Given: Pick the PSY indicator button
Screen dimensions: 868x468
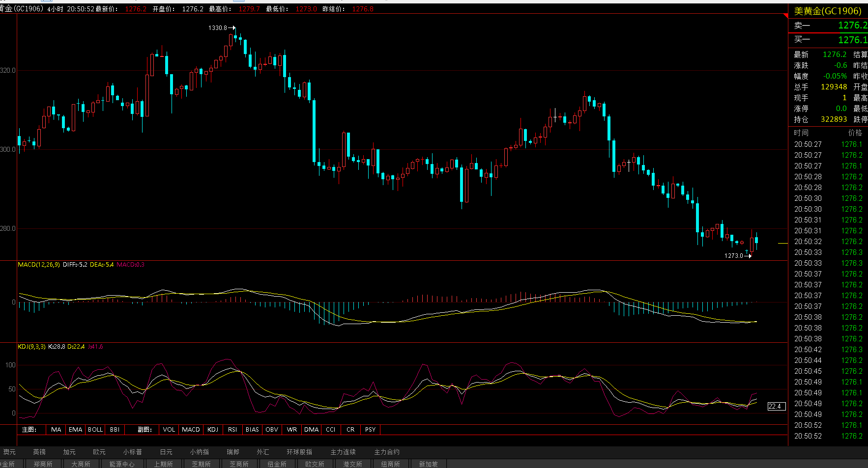Looking at the screenshot, I should click(370, 430).
